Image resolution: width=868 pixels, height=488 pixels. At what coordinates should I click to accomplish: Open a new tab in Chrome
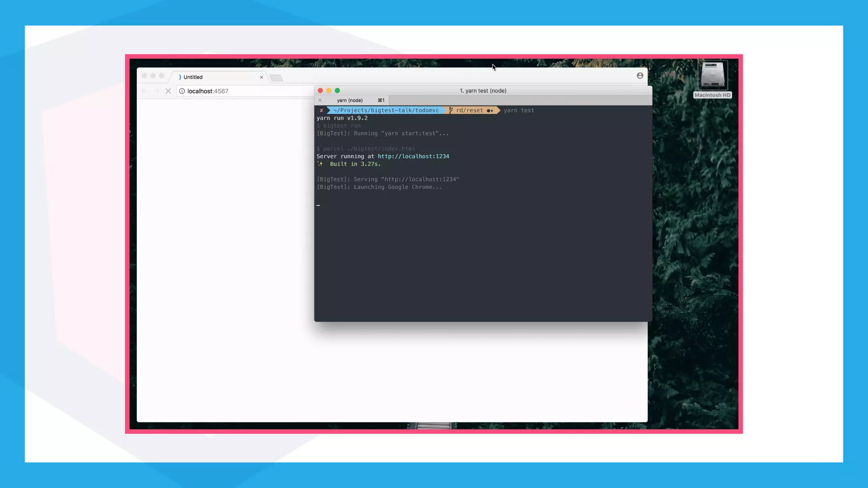click(276, 78)
